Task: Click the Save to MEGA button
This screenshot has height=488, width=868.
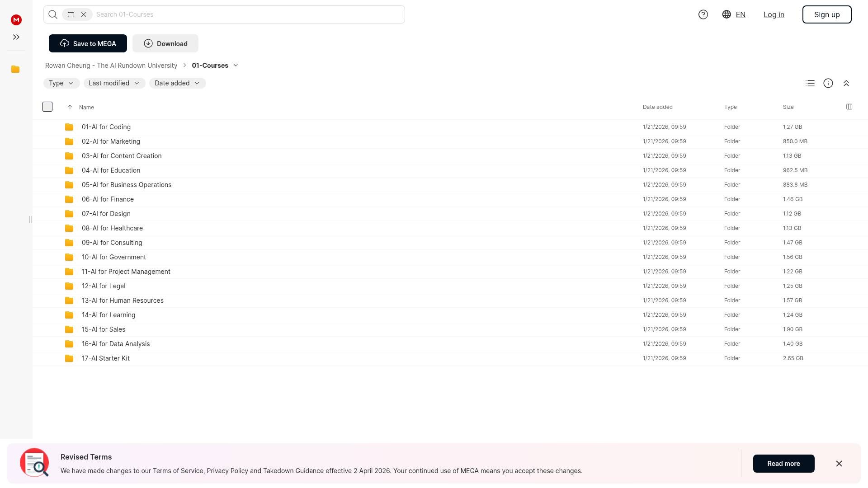Action: point(88,43)
